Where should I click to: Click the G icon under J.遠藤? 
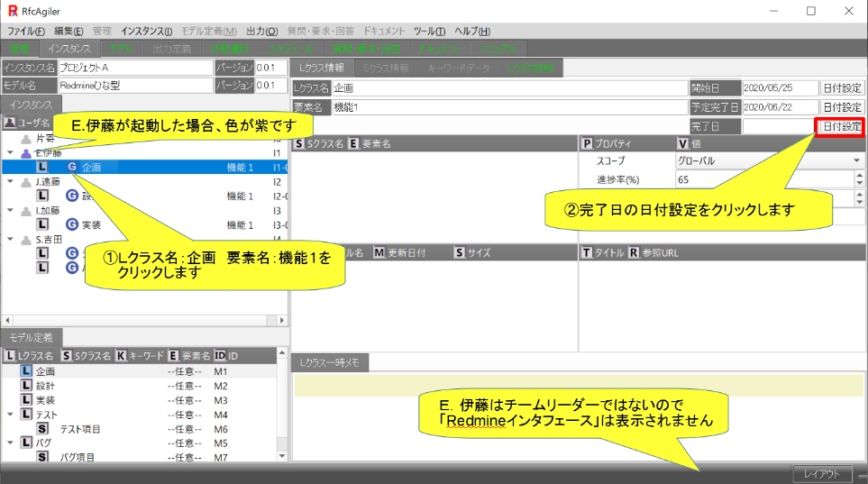72,196
